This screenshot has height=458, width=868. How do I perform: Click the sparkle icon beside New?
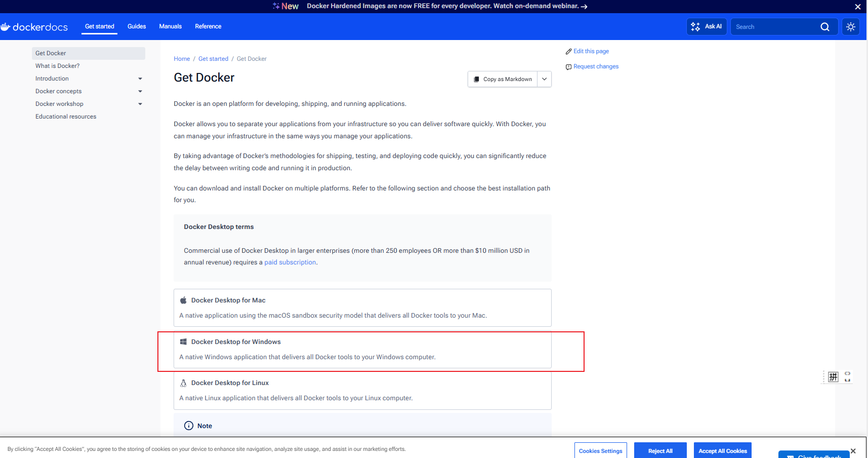(276, 6)
